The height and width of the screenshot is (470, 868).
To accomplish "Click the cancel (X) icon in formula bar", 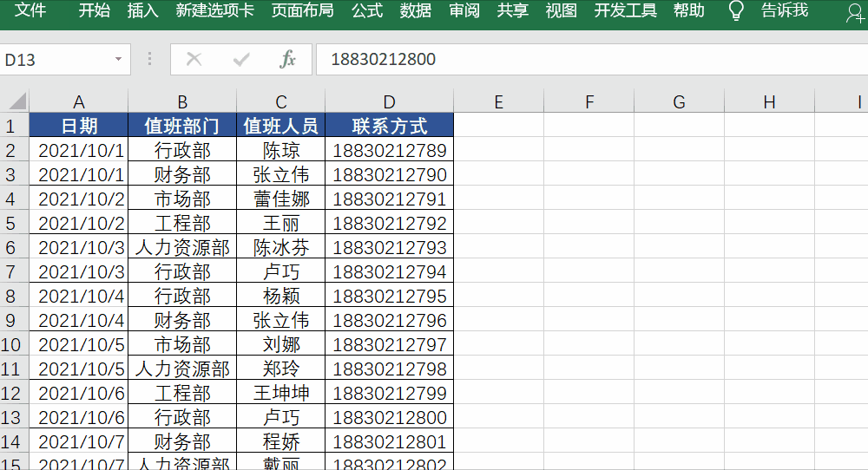I will (194, 59).
